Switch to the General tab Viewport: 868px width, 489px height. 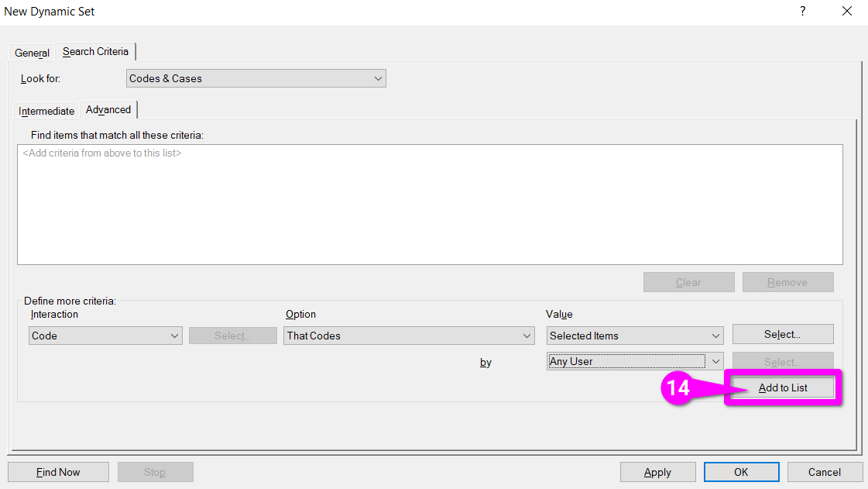click(32, 53)
